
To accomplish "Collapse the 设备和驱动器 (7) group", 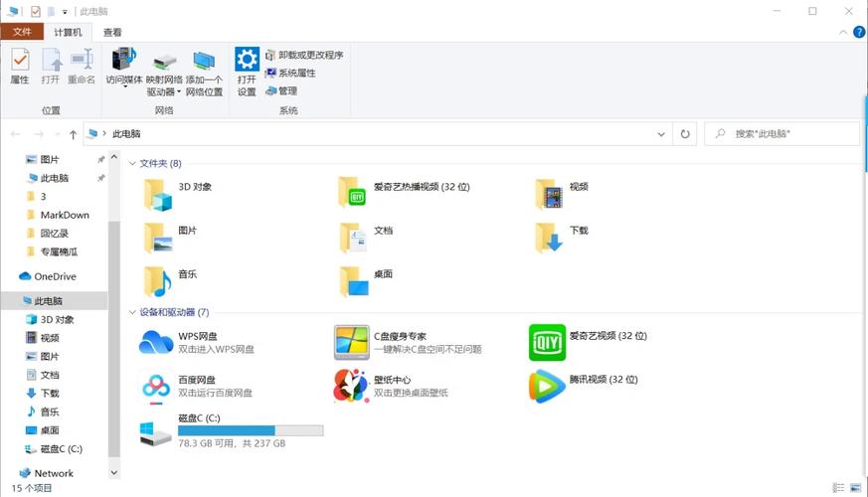I will (132, 312).
